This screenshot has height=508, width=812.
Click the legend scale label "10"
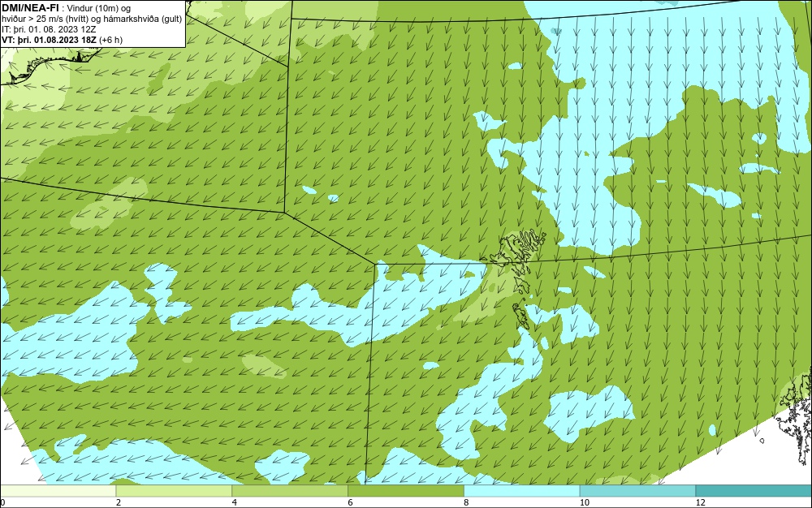pyautogui.click(x=585, y=502)
